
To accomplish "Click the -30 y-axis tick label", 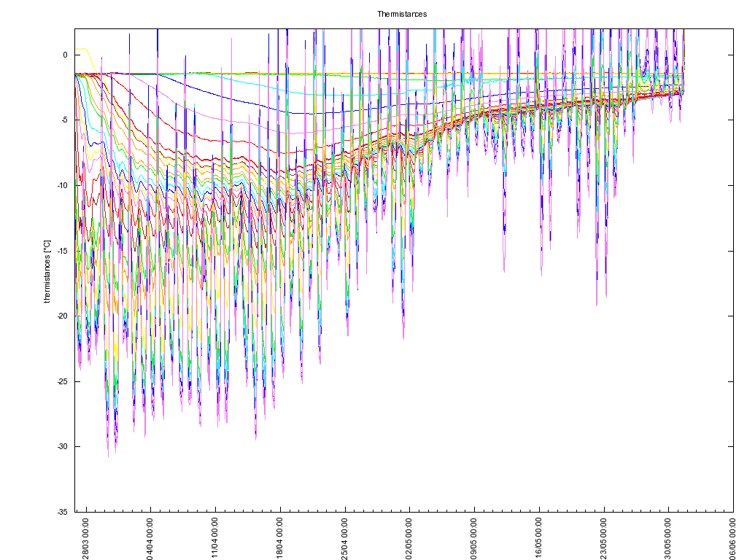I will click(62, 446).
